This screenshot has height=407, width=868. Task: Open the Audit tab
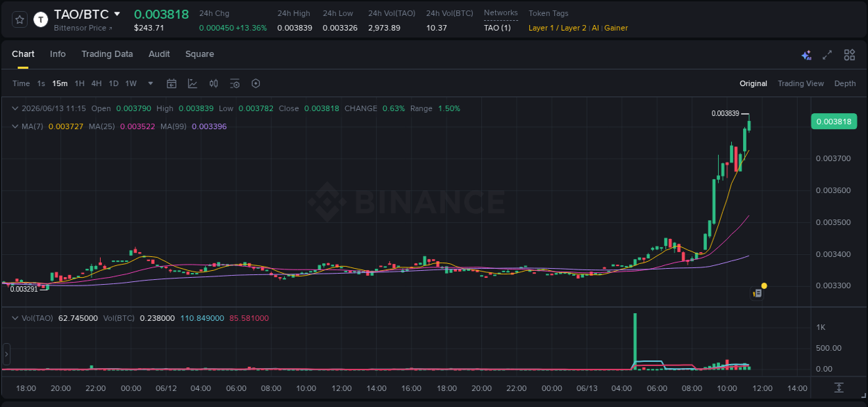tap(159, 54)
